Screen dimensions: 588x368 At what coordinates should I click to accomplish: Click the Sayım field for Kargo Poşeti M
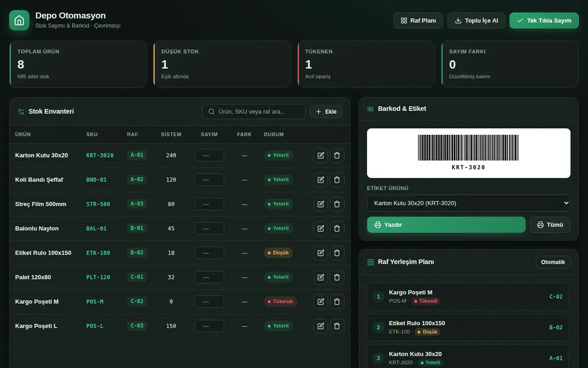[209, 302]
